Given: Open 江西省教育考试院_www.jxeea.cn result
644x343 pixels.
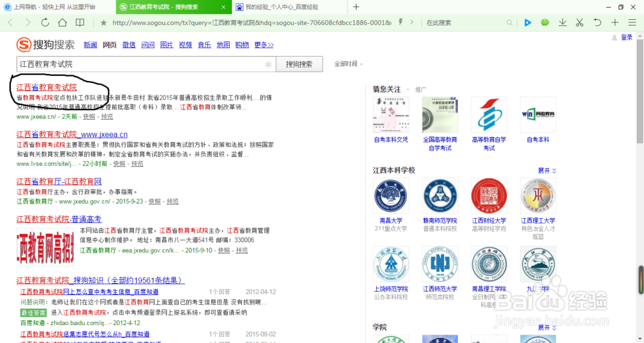Looking at the screenshot, I should click(72, 134).
